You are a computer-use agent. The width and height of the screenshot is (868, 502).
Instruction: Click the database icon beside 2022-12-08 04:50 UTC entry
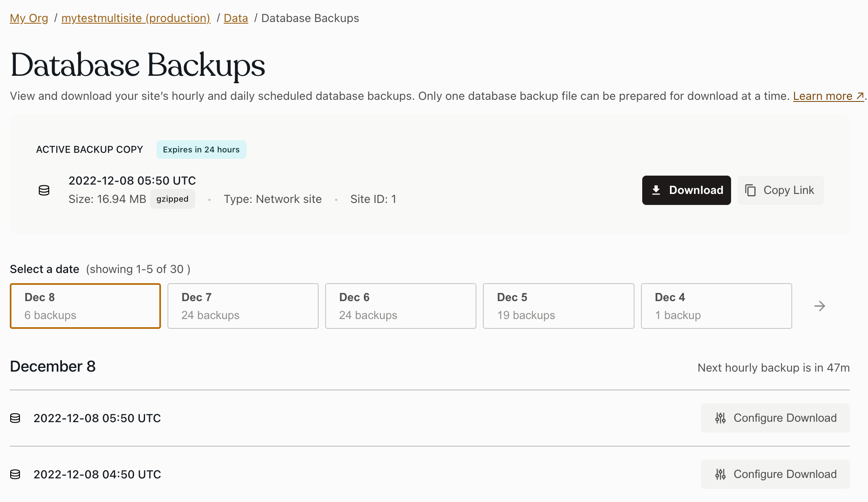[15, 474]
